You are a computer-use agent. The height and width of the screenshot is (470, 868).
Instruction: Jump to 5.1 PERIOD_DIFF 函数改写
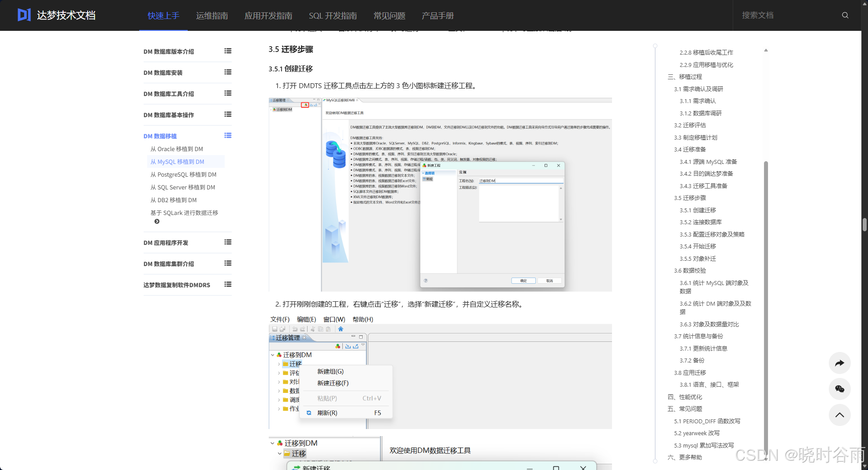click(707, 422)
